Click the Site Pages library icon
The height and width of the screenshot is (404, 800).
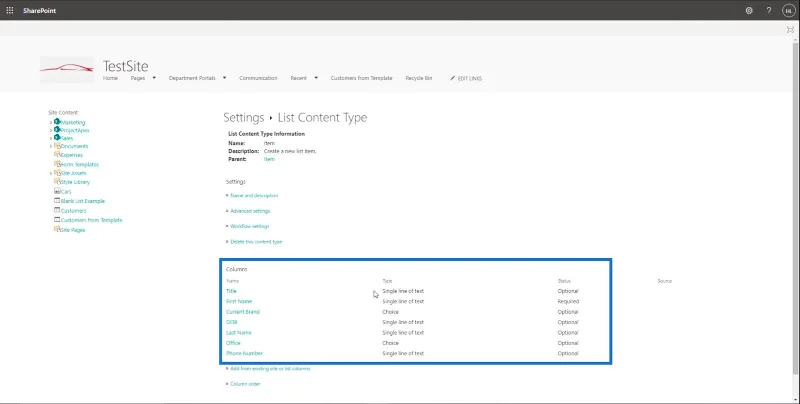pos(57,229)
